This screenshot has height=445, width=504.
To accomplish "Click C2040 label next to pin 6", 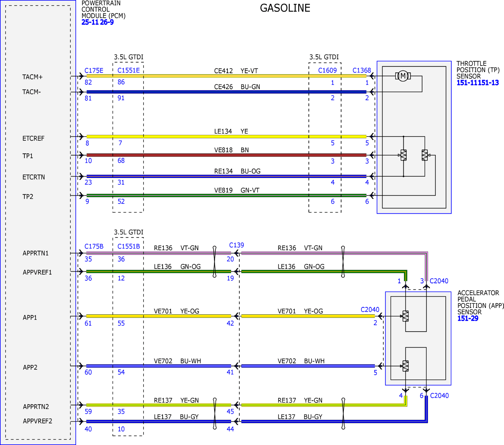I will [439, 396].
